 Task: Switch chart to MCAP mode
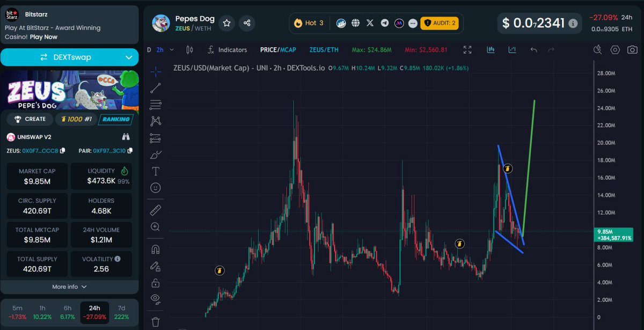[x=288, y=50]
